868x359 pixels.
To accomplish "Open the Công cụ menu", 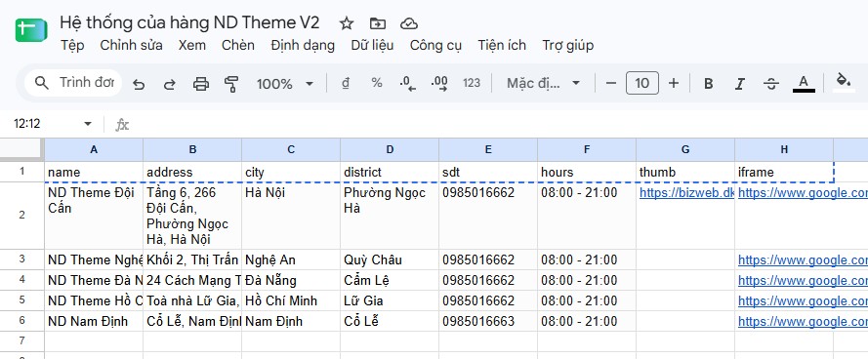I will tap(435, 45).
